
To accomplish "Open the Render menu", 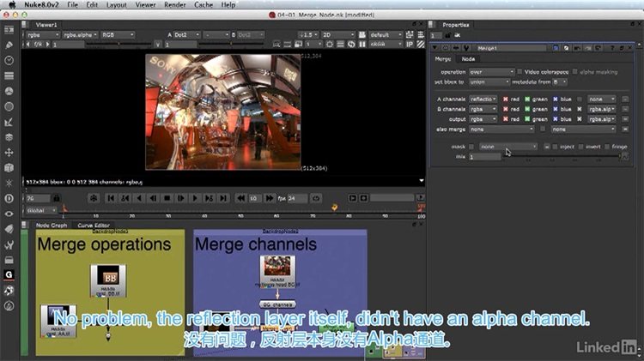I will coord(175,5).
